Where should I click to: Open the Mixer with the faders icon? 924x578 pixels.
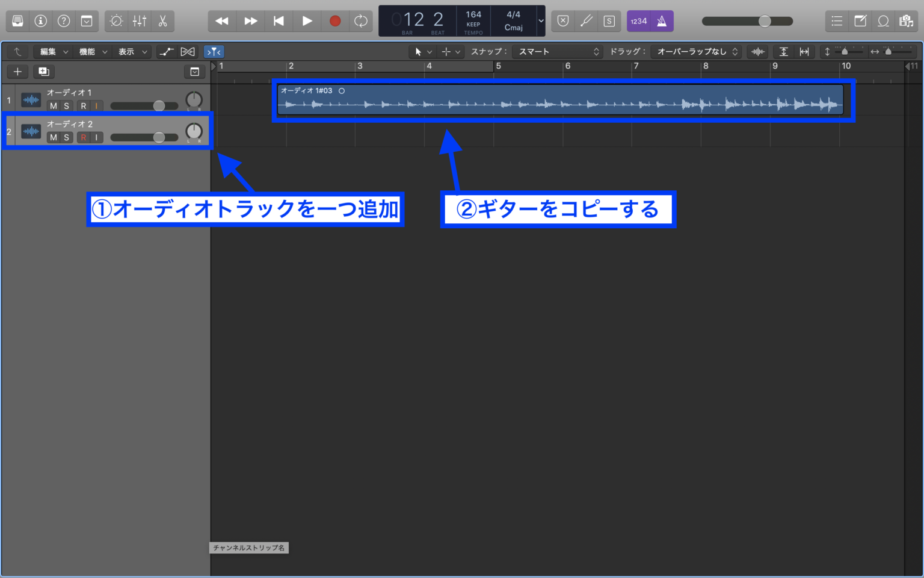pos(139,21)
